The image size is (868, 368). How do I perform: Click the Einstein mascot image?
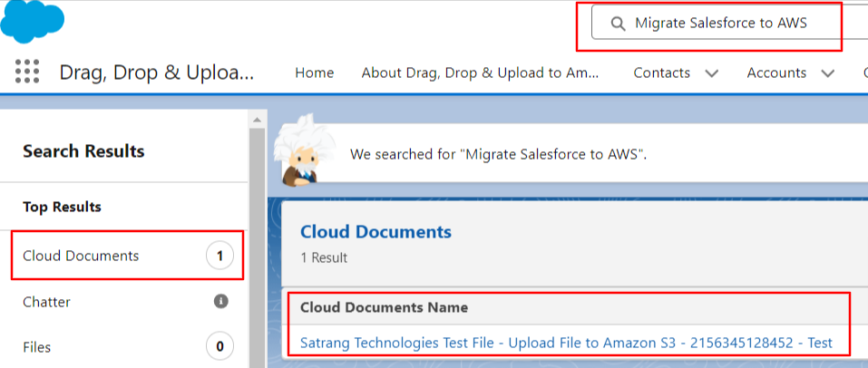(305, 150)
